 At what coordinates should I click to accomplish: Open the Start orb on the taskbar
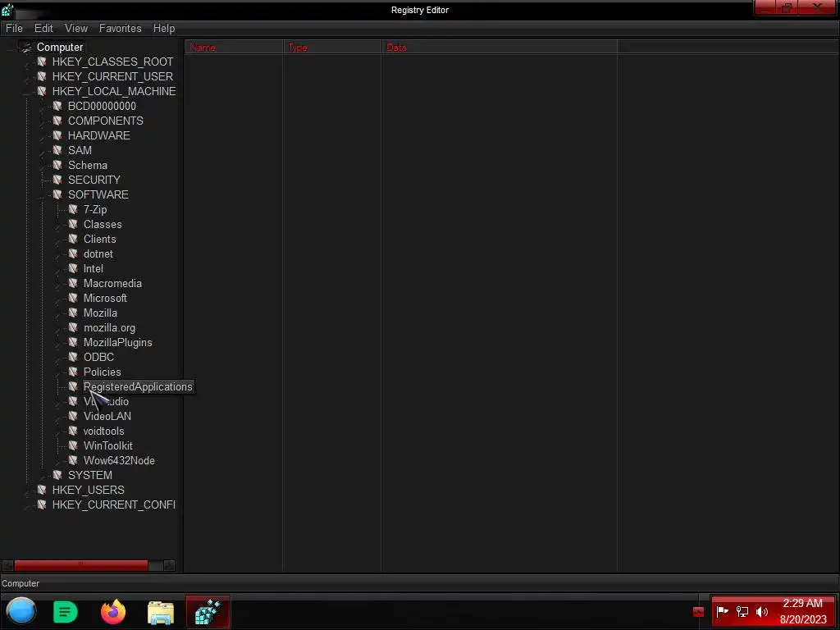pyautogui.click(x=21, y=611)
